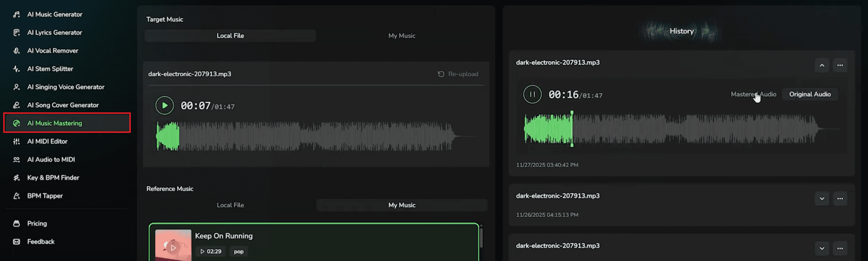Viewport: 868px width, 261px height.
Task: Select the Key & BPM Finder
Action: (x=54, y=177)
